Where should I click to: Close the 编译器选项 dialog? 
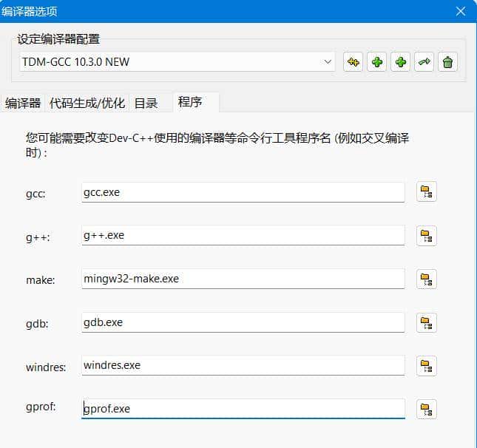[461, 11]
